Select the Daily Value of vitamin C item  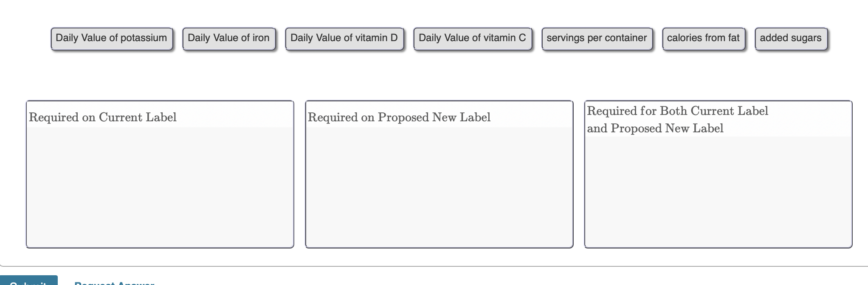click(x=473, y=39)
